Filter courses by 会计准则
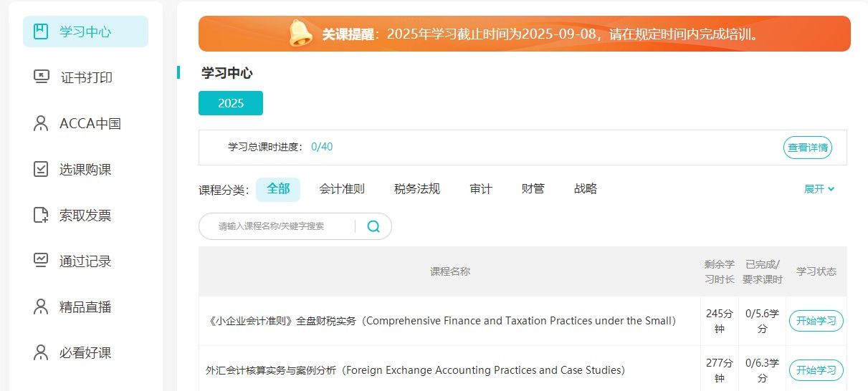The height and width of the screenshot is (391, 868). tap(342, 189)
